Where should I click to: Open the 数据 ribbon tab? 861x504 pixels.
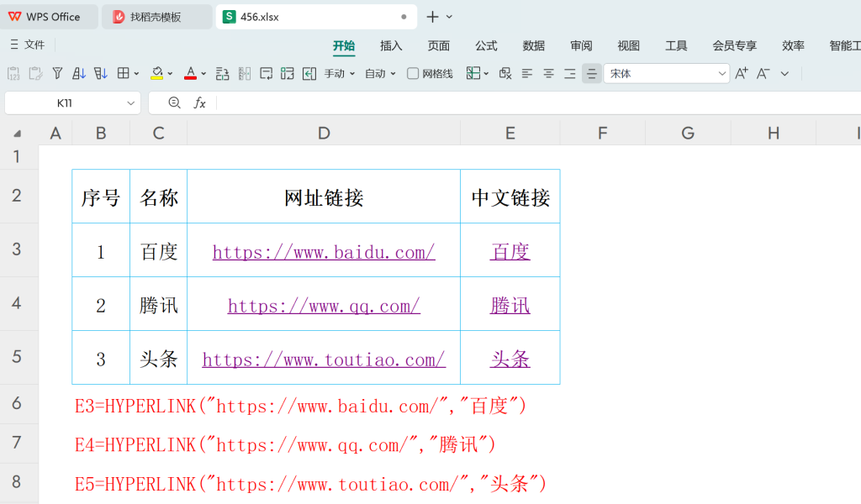(534, 45)
